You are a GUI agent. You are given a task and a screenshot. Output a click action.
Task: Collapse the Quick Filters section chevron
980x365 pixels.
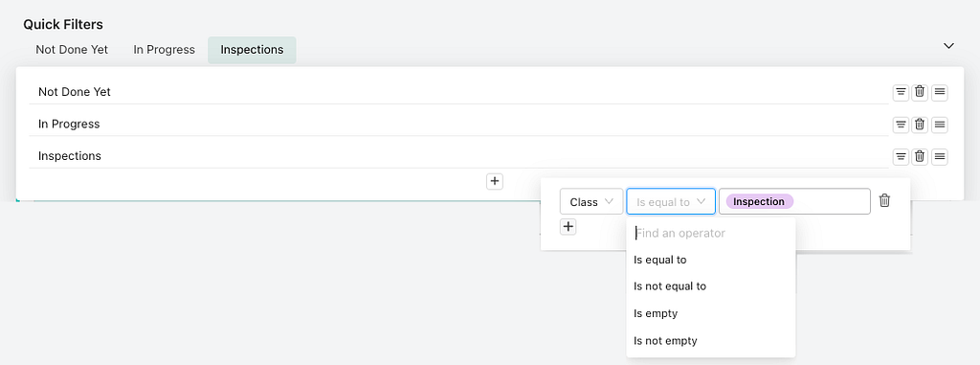tap(948, 46)
